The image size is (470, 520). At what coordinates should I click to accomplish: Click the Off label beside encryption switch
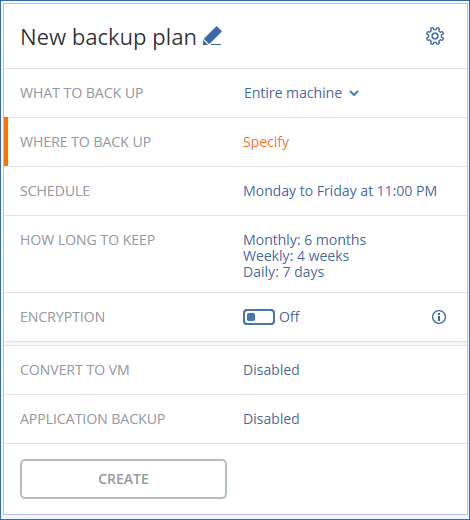[289, 317]
